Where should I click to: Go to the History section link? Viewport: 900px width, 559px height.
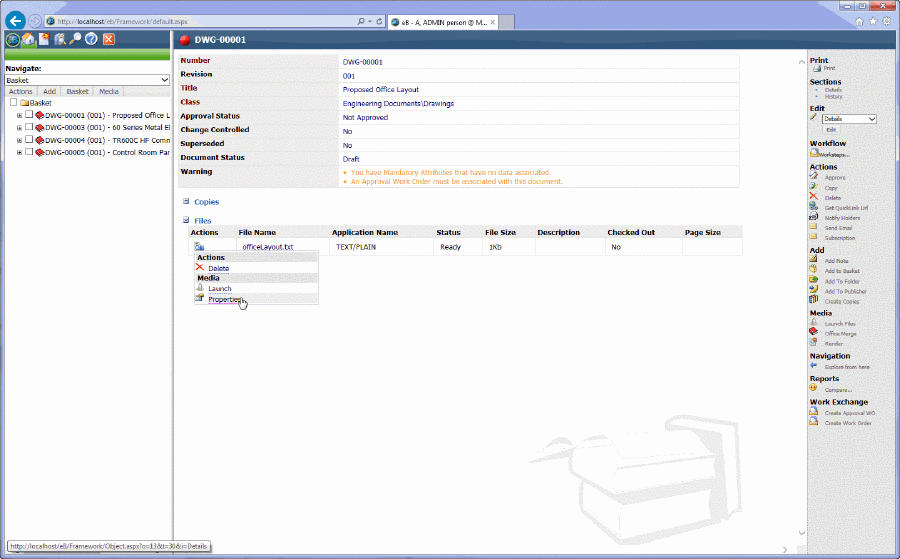coord(833,96)
